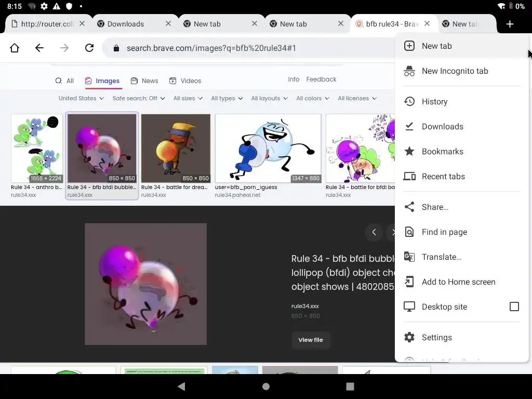Screen dimensions: 532x399
Task: Open Settings via the gear in the menu
Action: click(409, 337)
